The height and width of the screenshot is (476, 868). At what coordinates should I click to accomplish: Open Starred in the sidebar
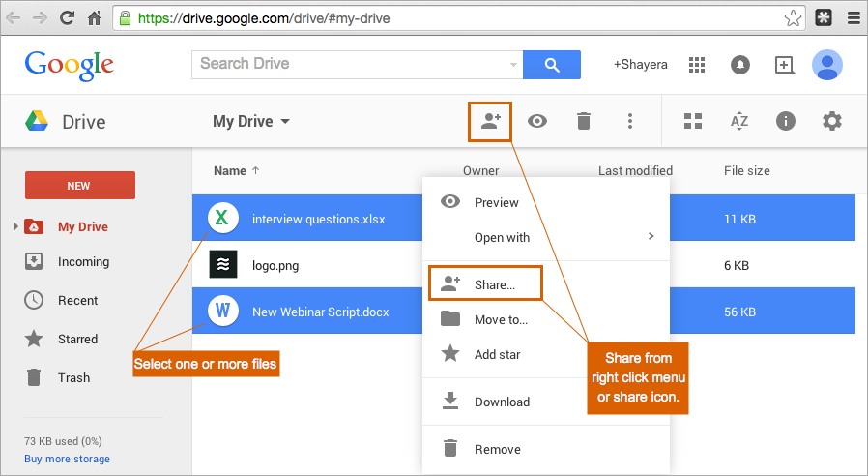click(x=78, y=340)
